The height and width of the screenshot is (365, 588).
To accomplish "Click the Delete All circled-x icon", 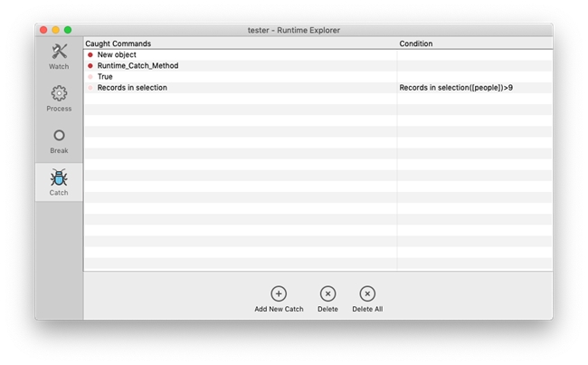I will pos(367,293).
